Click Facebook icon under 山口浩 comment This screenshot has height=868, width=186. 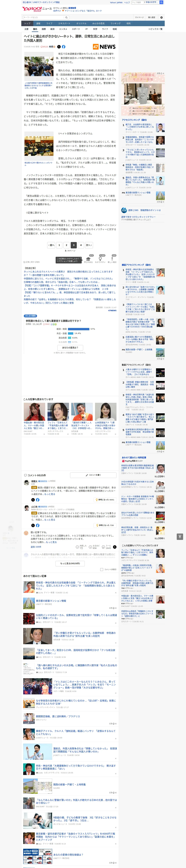(38, 525)
